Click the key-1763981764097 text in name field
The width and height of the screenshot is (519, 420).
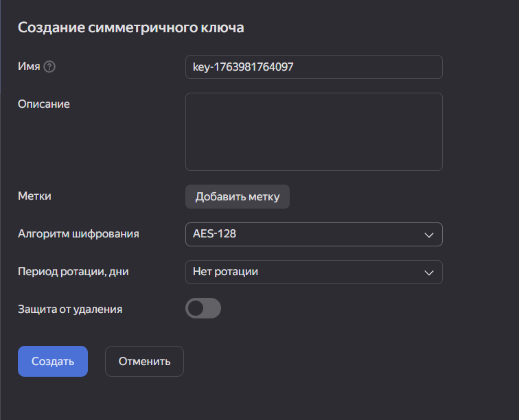[244, 67]
